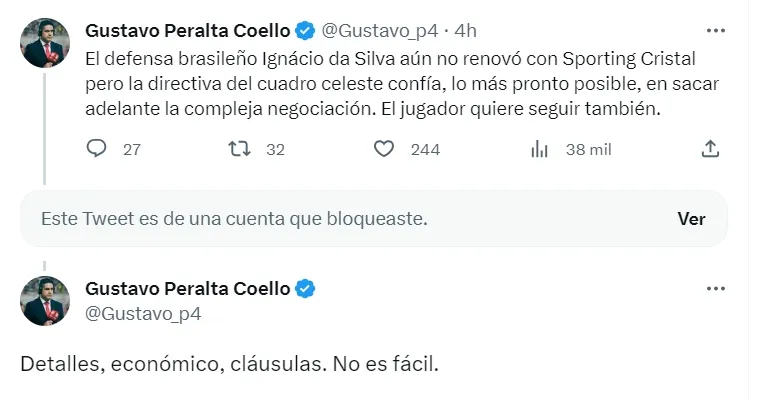Open the tweet analytics views icon

coord(539,149)
